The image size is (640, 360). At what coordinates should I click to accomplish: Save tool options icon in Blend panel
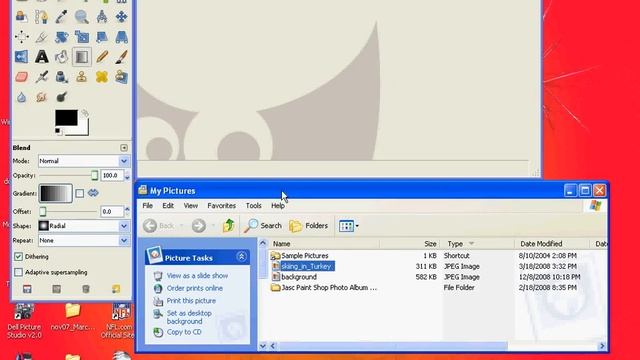click(27, 289)
